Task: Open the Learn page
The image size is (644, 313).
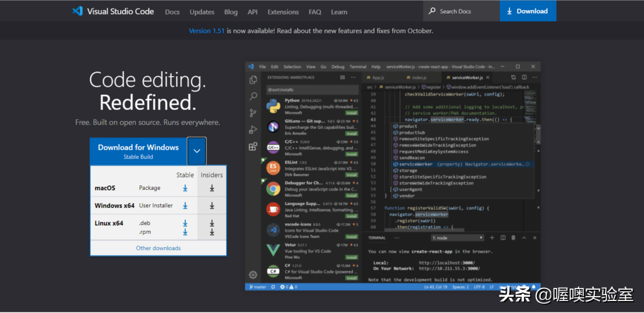Action: point(339,12)
